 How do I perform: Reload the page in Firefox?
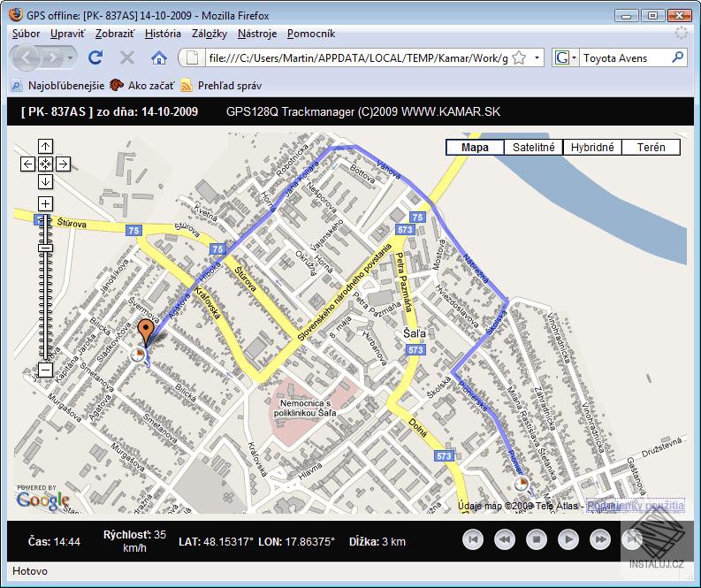coord(95,57)
